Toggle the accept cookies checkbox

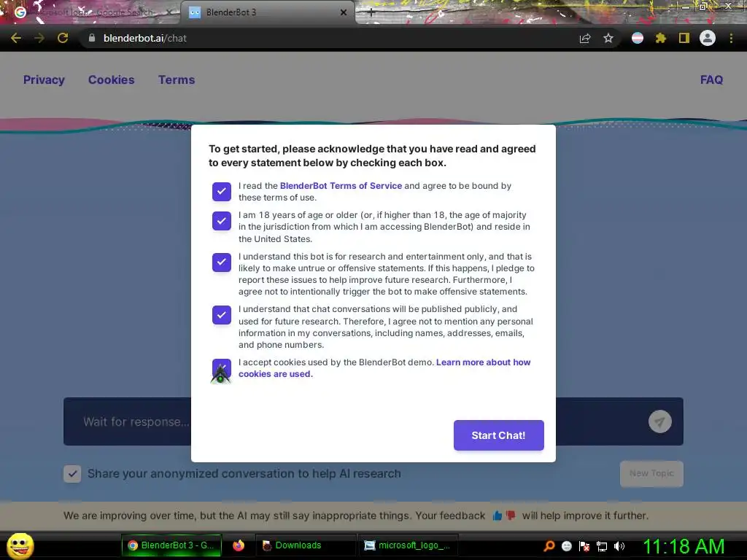coord(222,368)
